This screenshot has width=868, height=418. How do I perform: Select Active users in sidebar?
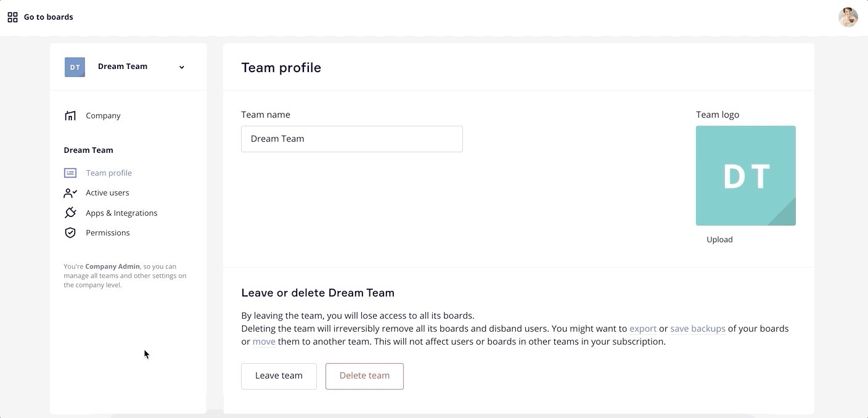(107, 193)
